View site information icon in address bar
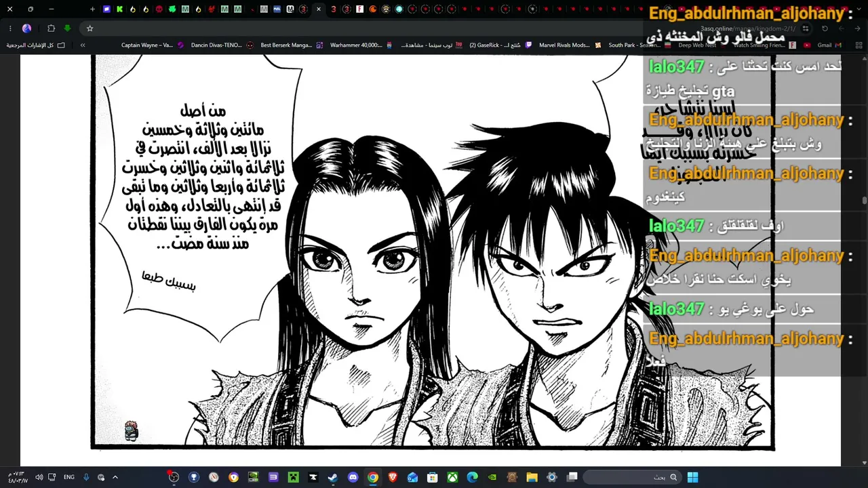 pos(805,28)
